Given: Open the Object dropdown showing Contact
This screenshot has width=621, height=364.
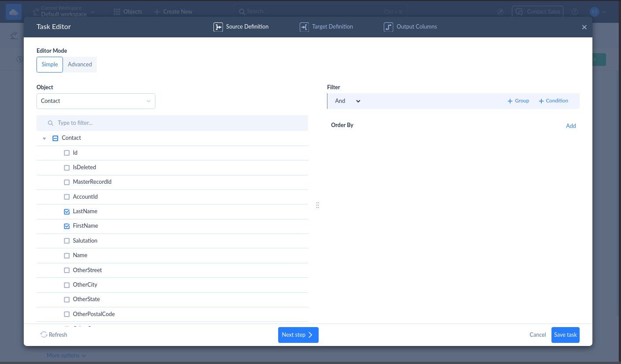Looking at the screenshot, I should [96, 101].
